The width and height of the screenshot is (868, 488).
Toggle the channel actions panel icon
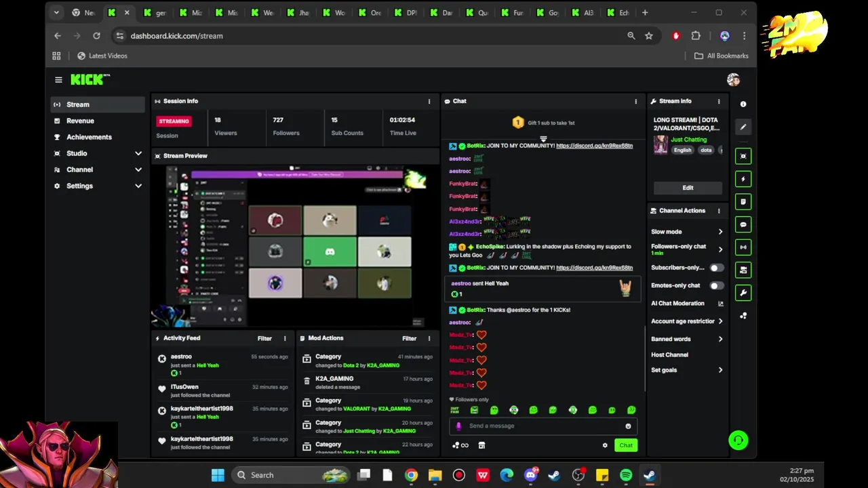coord(743,270)
